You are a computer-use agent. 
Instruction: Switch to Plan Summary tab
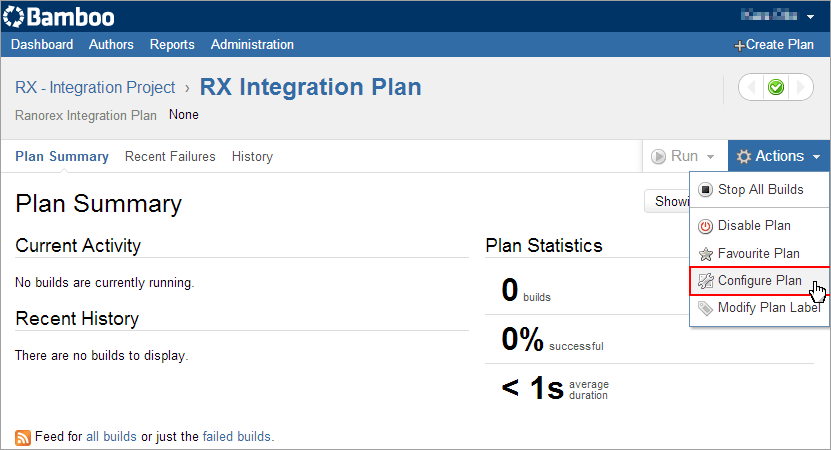tap(62, 156)
